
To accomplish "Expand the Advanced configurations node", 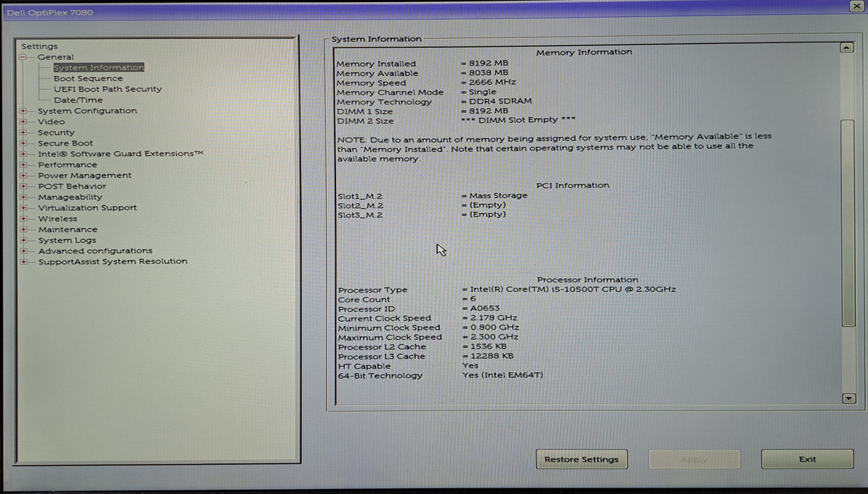I will click(23, 251).
